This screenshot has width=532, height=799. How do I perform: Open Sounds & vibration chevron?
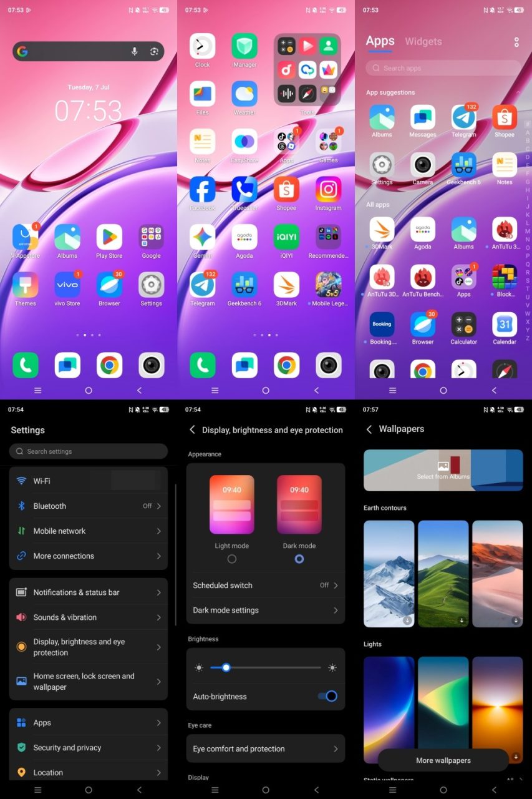click(x=159, y=617)
